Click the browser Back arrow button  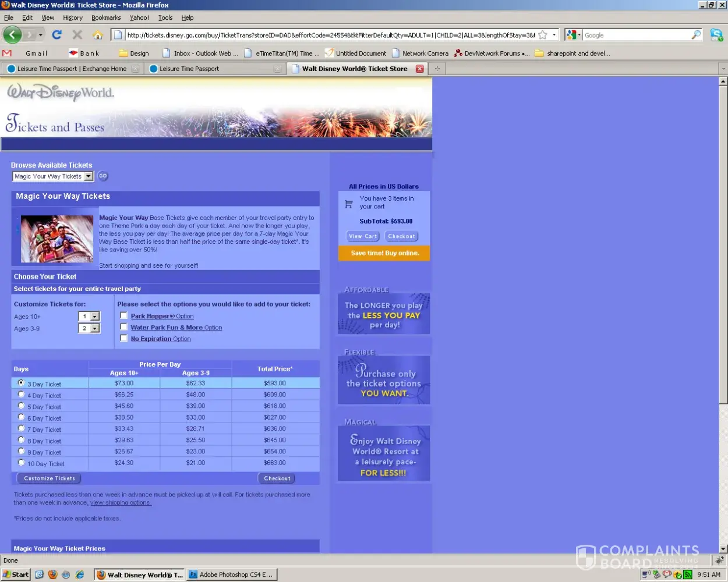click(x=12, y=35)
